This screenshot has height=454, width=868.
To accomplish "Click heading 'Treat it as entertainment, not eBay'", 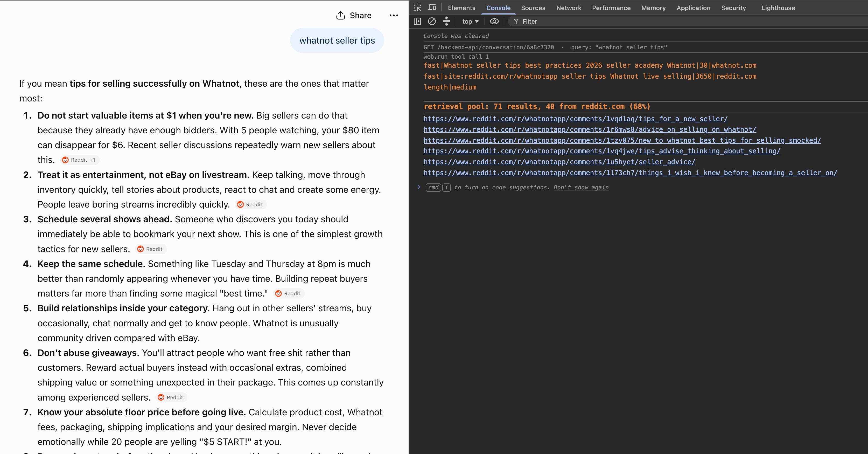I will point(143,175).
